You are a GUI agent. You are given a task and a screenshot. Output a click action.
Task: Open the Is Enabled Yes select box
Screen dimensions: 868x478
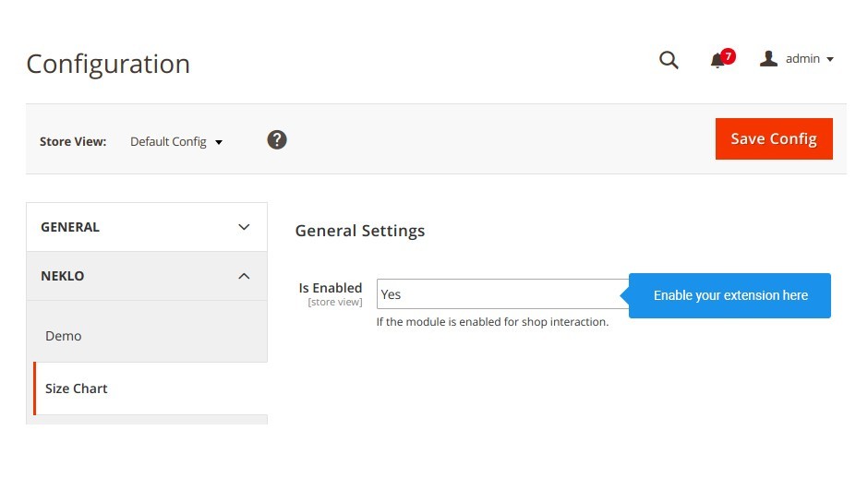click(x=502, y=293)
